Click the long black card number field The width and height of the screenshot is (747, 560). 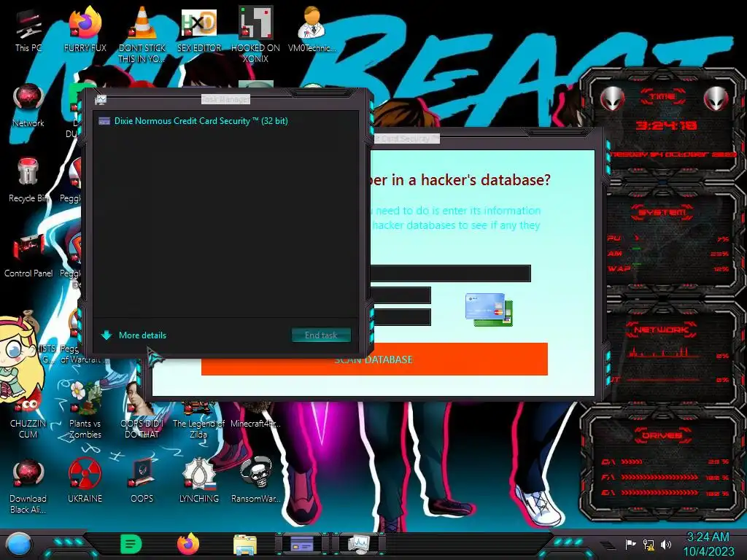tap(450, 273)
